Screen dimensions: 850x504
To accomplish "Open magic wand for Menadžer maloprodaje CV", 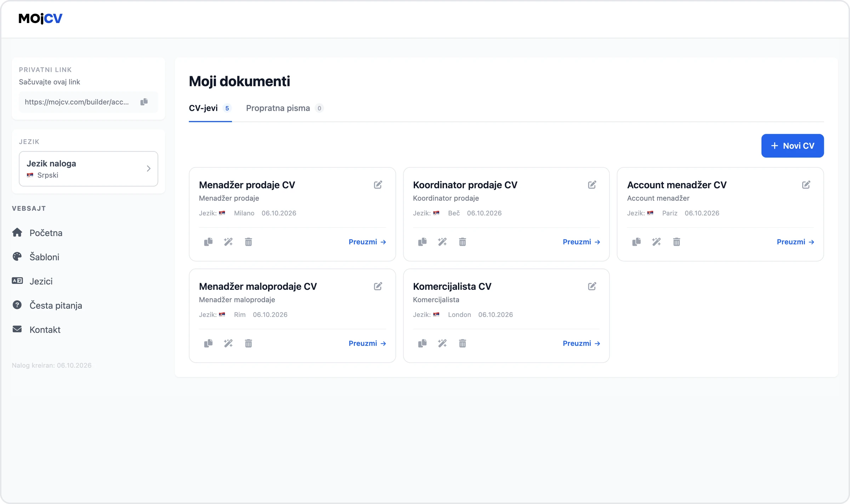I will pos(228,343).
